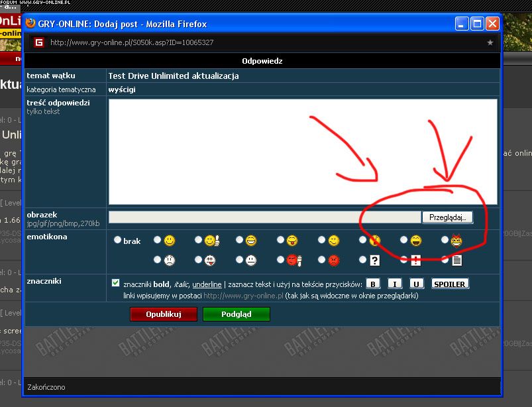The height and width of the screenshot is (407, 532).
Task: Click Opublikuj to publish the reply
Action: pos(163,314)
